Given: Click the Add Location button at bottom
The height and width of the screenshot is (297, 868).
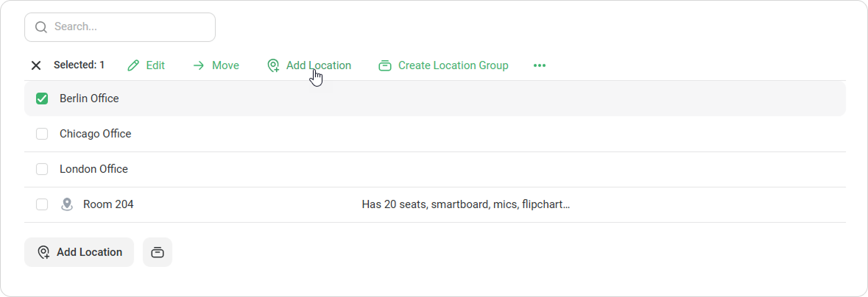Looking at the screenshot, I should (x=80, y=252).
